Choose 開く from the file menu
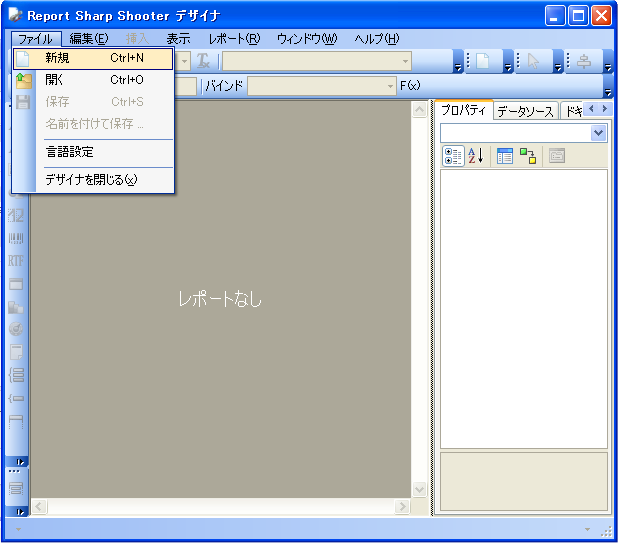The height and width of the screenshot is (543, 618). (x=93, y=80)
